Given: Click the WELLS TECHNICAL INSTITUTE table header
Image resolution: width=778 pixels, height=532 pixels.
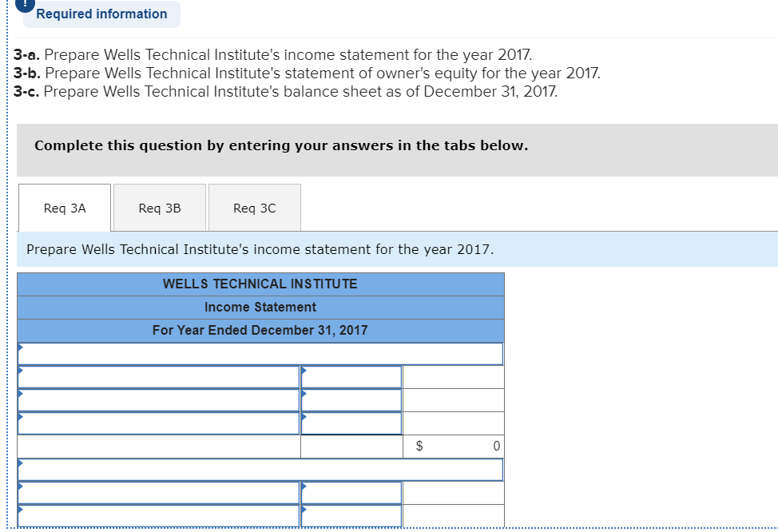Looking at the screenshot, I should [x=260, y=284].
